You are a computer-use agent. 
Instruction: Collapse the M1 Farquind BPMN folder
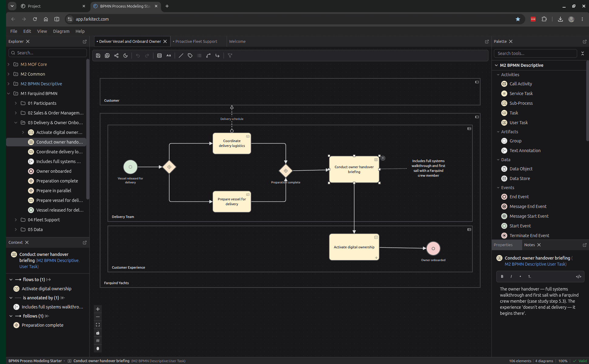[9, 94]
